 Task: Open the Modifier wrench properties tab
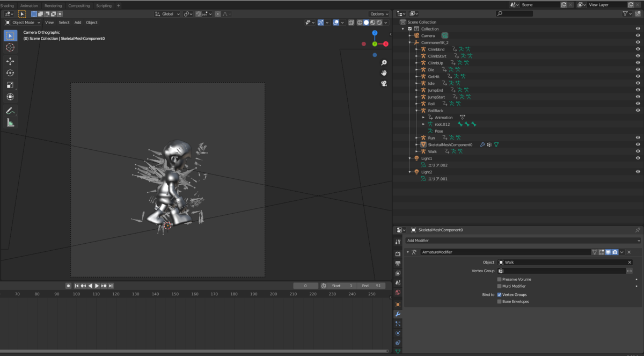point(398,314)
